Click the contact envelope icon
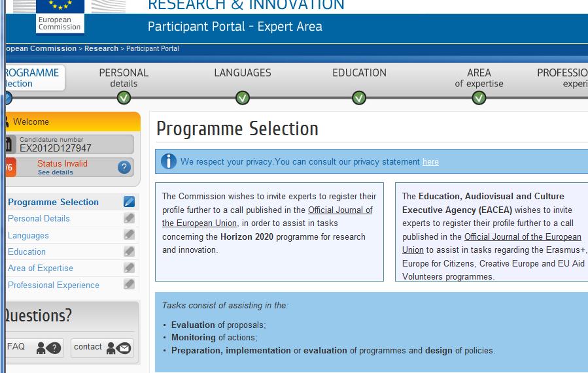588x373 pixels. [118, 348]
